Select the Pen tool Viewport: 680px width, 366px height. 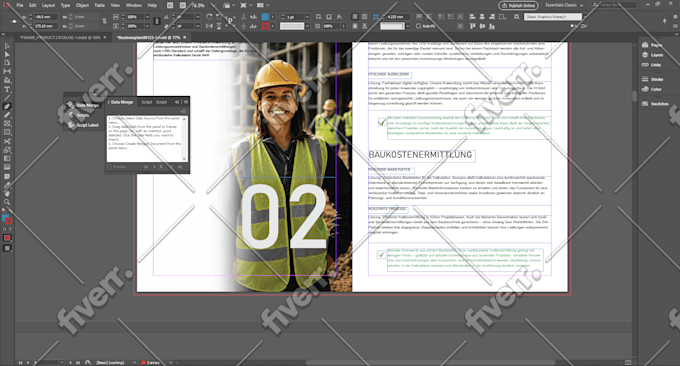pyautogui.click(x=7, y=106)
